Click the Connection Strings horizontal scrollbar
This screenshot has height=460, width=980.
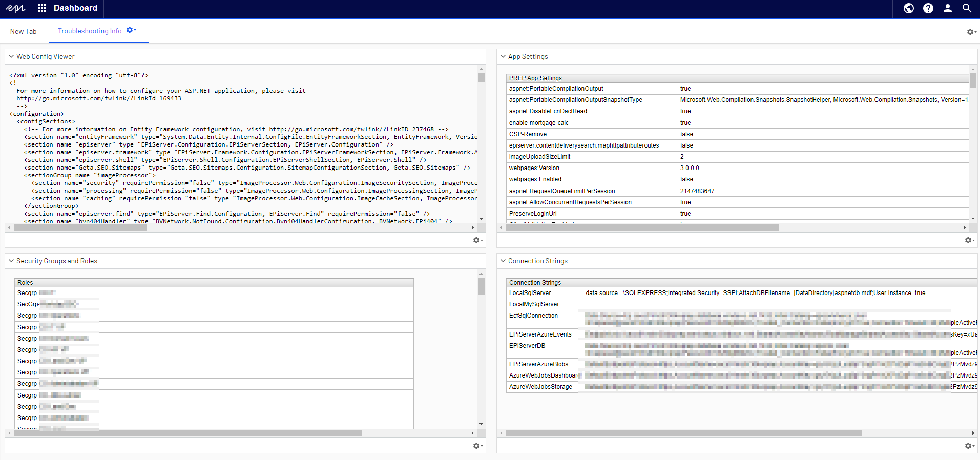[x=683, y=433]
